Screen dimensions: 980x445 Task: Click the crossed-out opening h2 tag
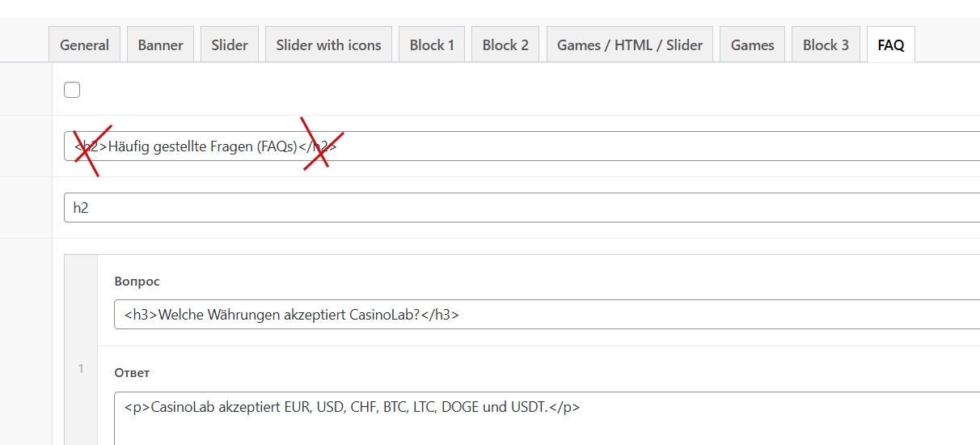[x=91, y=147]
